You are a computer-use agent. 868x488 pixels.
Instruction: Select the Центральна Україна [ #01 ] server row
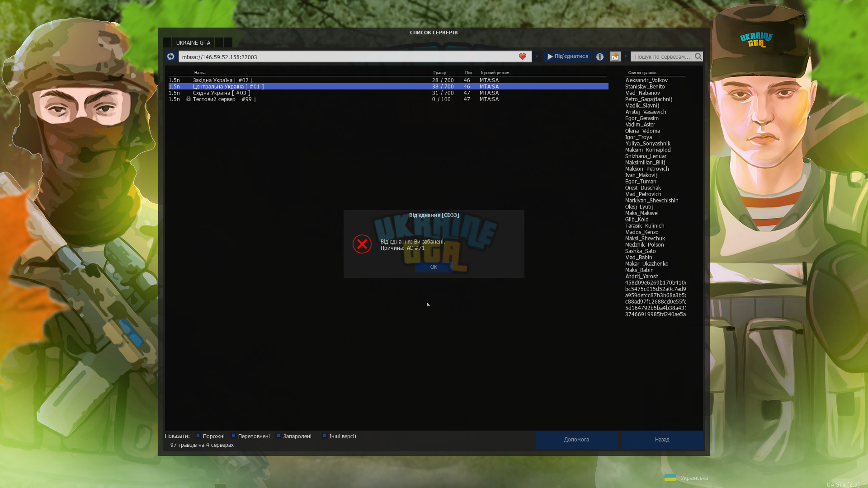click(x=388, y=86)
